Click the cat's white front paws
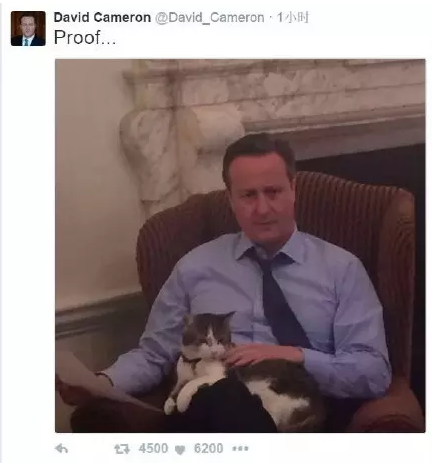The image size is (432, 464). tap(178, 397)
